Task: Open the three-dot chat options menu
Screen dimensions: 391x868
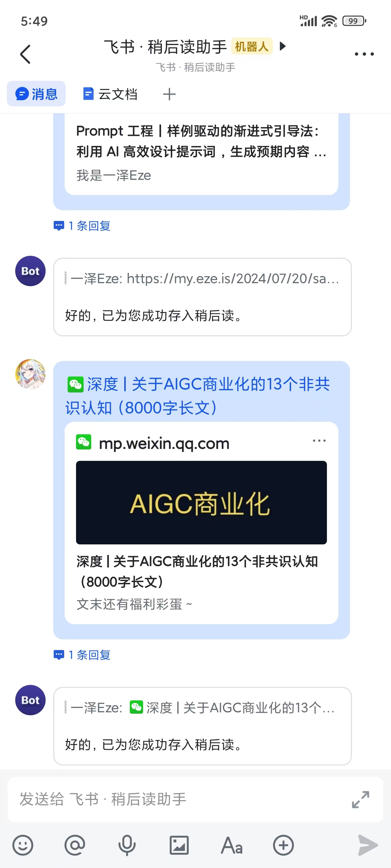Action: coord(364,54)
